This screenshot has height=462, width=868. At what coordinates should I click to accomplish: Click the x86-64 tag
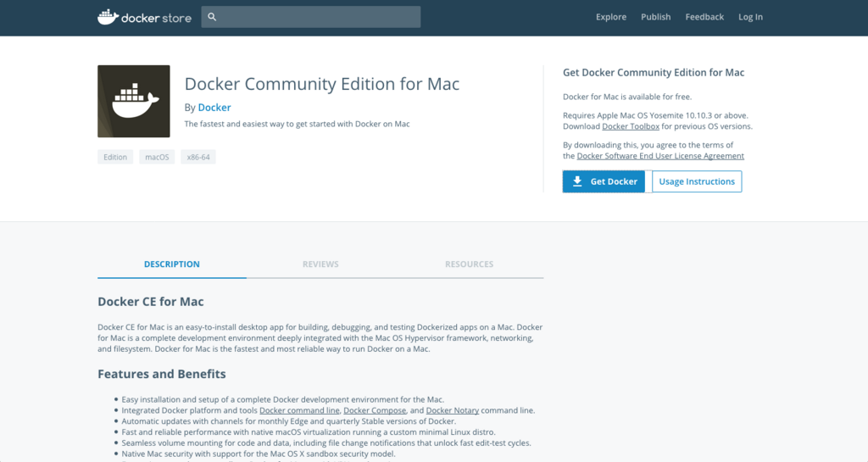pyautogui.click(x=198, y=157)
